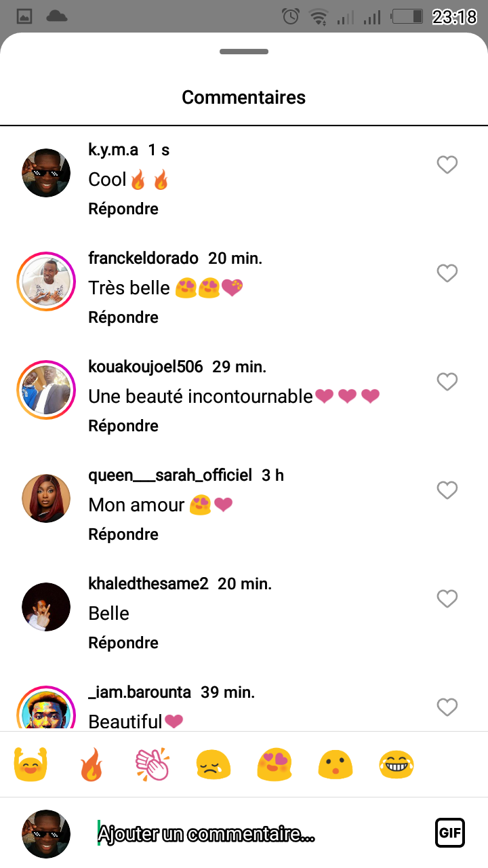Select the sad crying emoji
This screenshot has height=868, width=488.
click(x=213, y=766)
